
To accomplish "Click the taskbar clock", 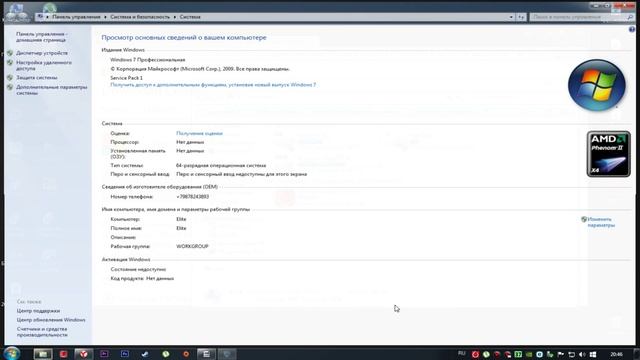I will coord(616,354).
